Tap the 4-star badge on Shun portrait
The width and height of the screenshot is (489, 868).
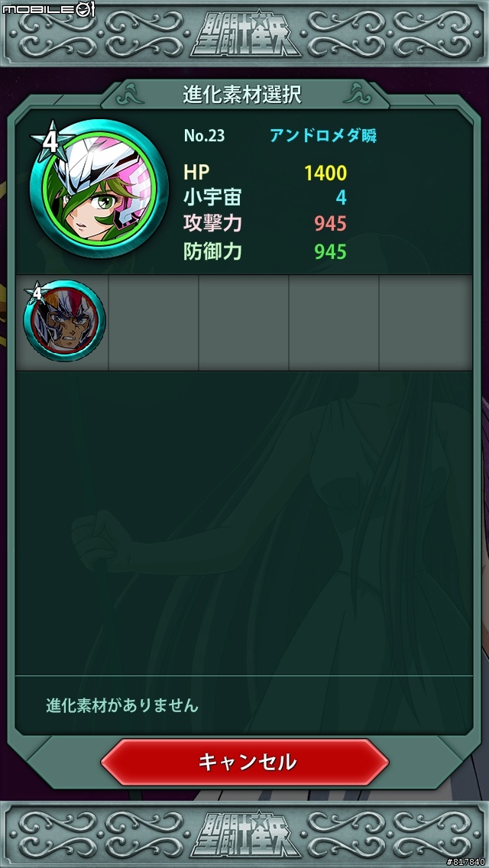(51, 141)
